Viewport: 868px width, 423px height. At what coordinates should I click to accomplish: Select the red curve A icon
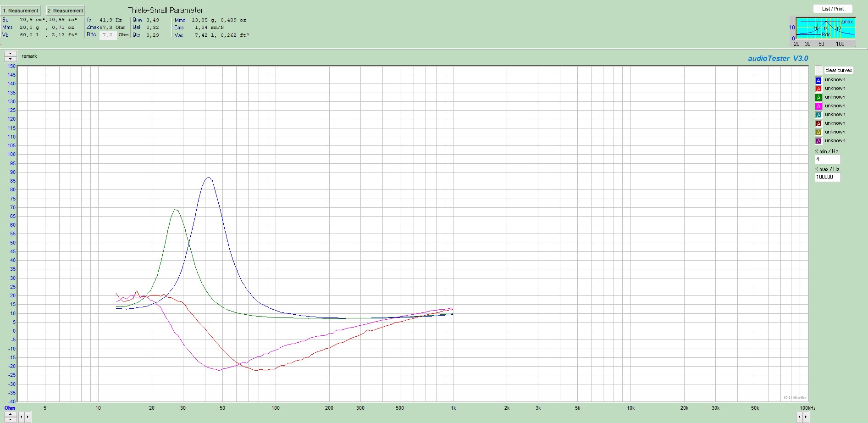click(818, 89)
